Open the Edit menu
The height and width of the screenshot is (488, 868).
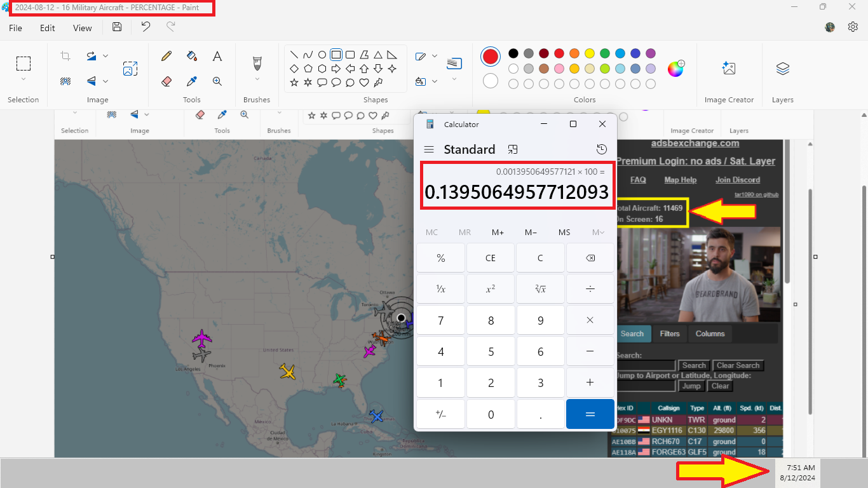click(48, 28)
